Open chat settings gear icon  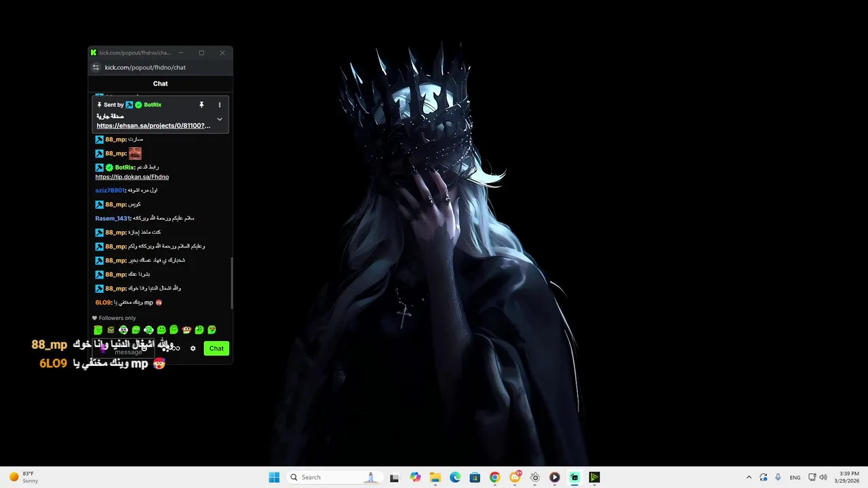click(x=193, y=348)
